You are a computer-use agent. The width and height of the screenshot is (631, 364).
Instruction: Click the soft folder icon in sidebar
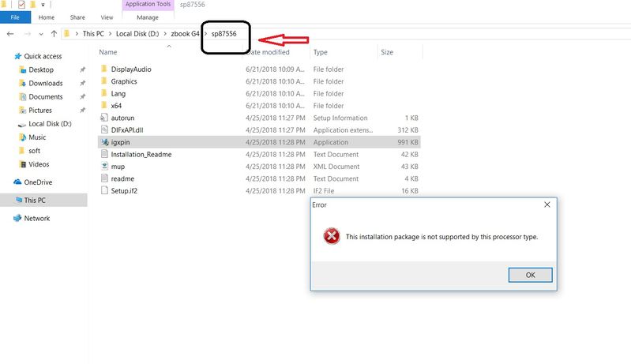[22, 151]
